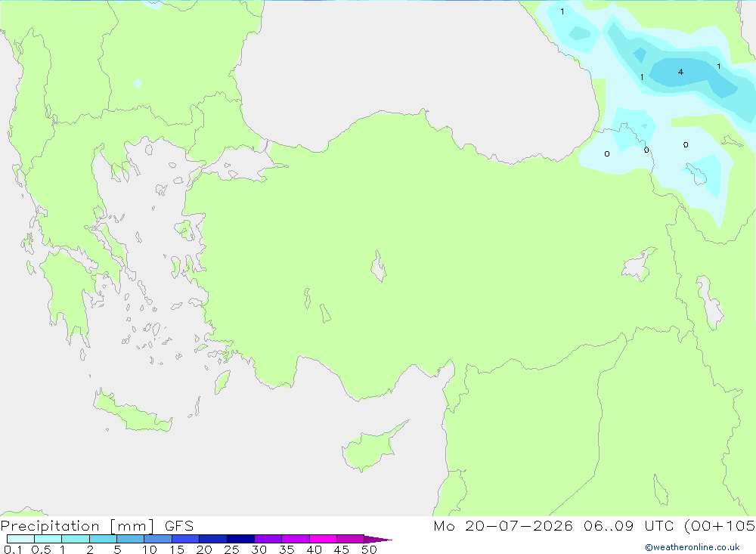Click the '0.1' legend scale label
Image resolution: width=756 pixels, height=554 pixels.
point(13,549)
